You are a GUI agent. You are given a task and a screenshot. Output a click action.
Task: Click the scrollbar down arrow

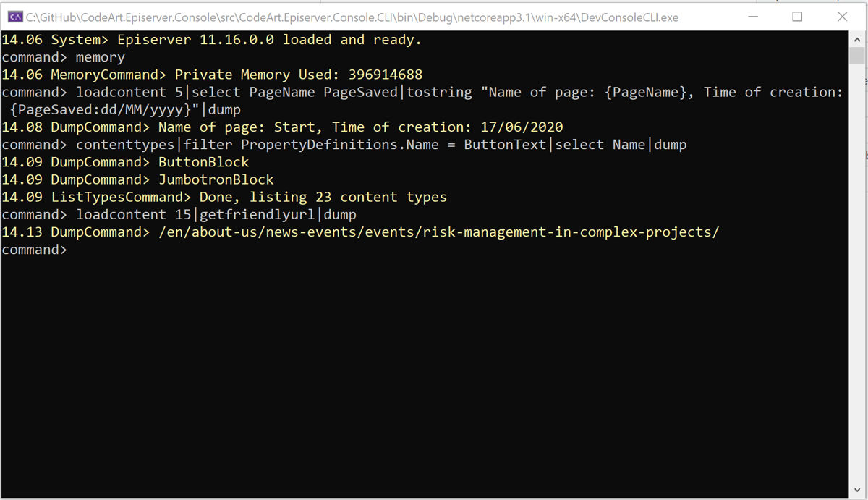pyautogui.click(x=858, y=489)
